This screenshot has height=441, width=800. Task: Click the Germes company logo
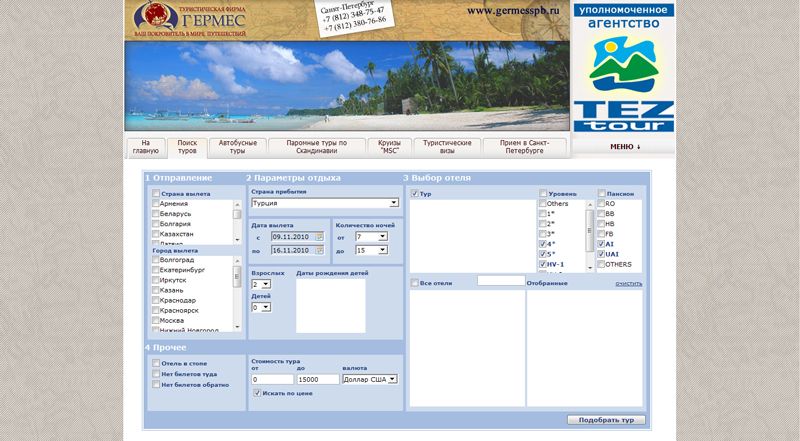[190, 19]
